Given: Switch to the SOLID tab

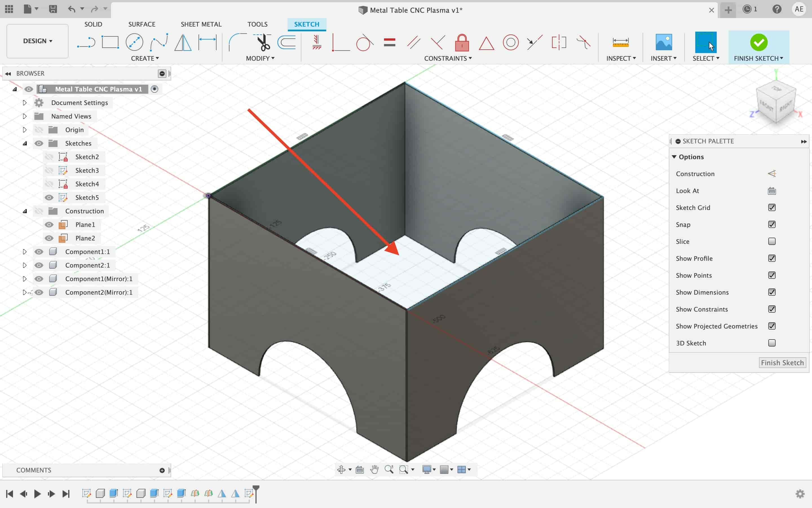Looking at the screenshot, I should point(93,24).
